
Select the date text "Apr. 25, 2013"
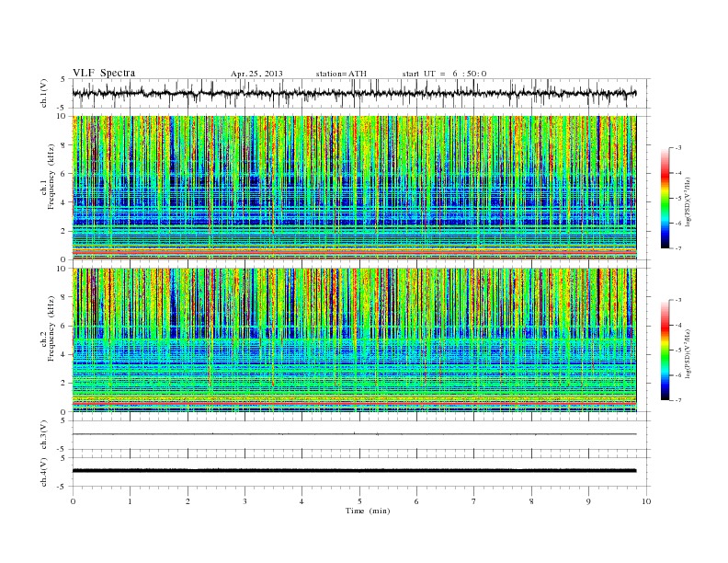pyautogui.click(x=256, y=74)
